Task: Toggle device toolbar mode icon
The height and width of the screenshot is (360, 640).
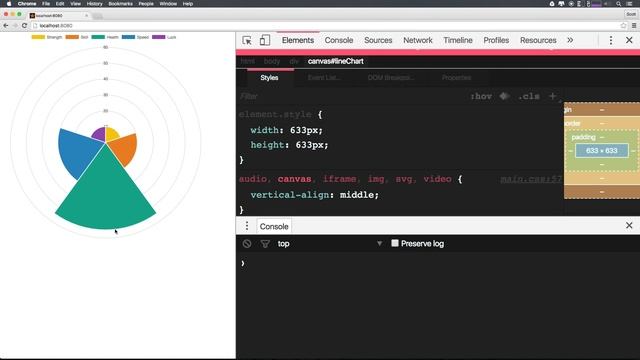Action: tap(265, 40)
